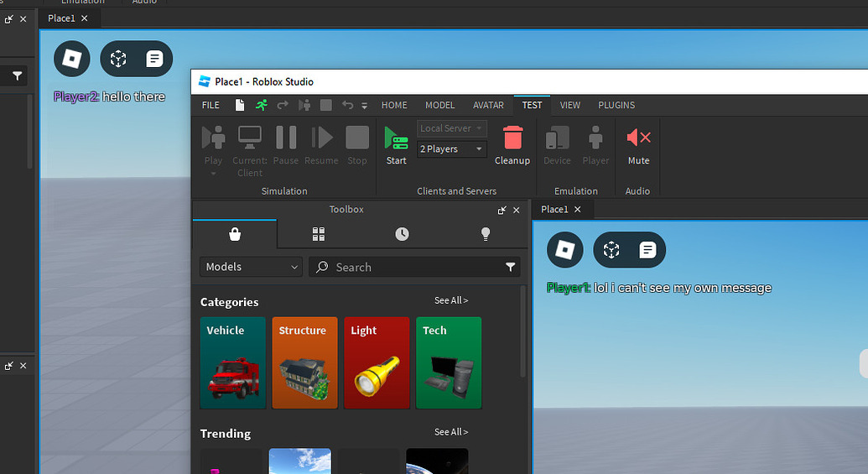The width and height of the screenshot is (868, 474).
Task: Open the Tech category card
Action: 449,363
